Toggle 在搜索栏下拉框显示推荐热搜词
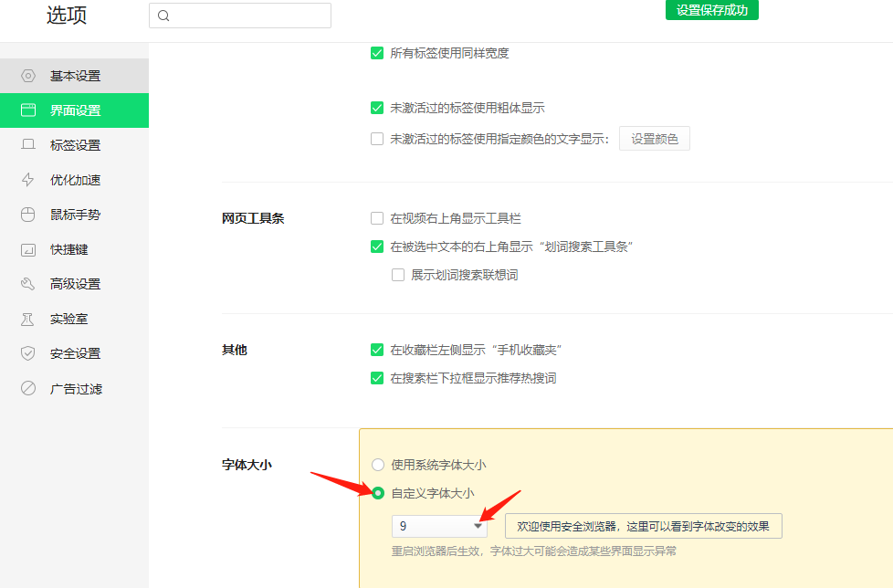 pyautogui.click(x=377, y=378)
